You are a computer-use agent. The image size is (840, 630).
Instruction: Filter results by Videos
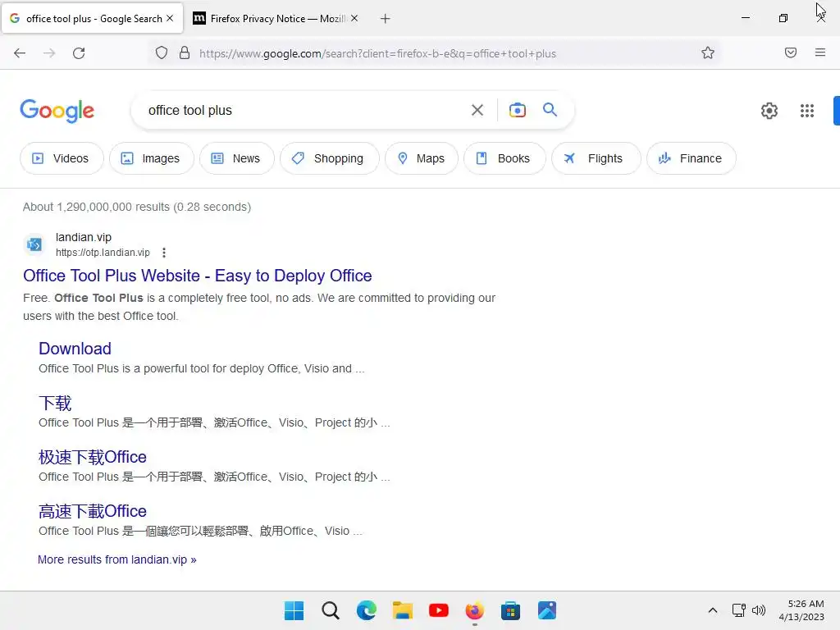[62, 158]
